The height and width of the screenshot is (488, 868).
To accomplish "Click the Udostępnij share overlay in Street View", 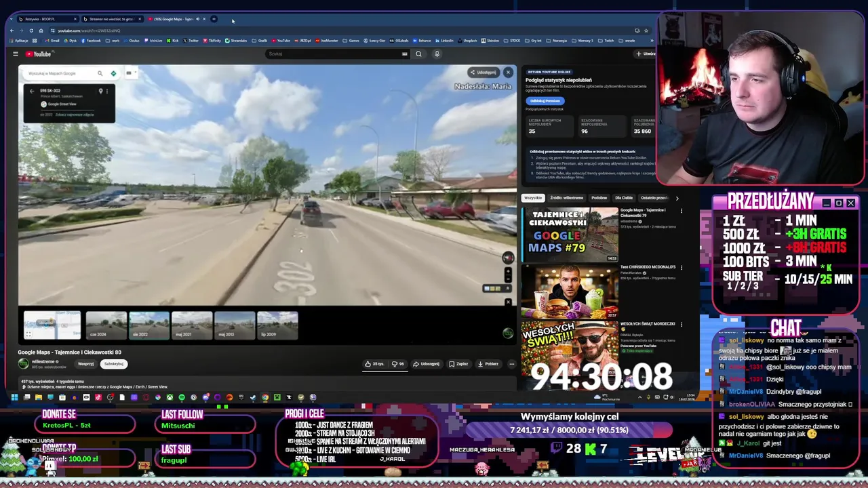I will 483,73.
